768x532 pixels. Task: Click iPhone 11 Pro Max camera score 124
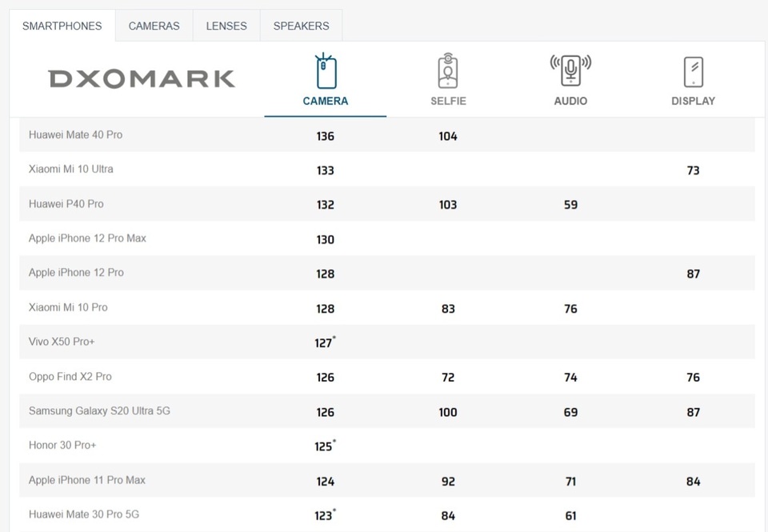pyautogui.click(x=326, y=482)
